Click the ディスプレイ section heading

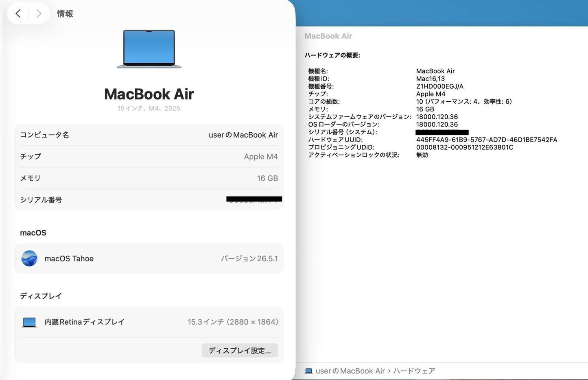41,296
